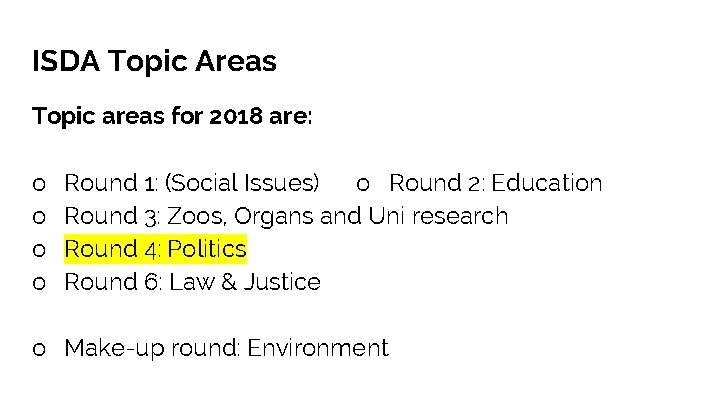The image size is (720, 405).
Task: Click the bullet before Round 2: Education
Action: [363, 185]
